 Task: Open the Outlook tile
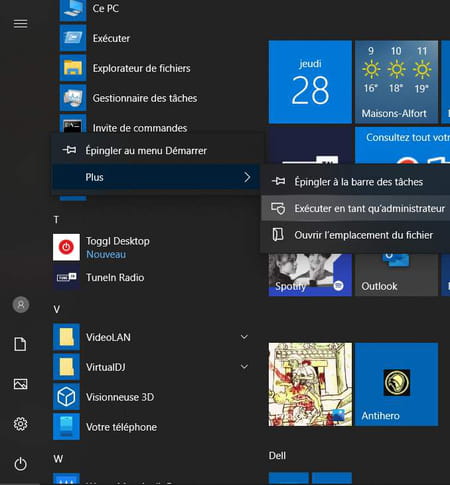396,275
